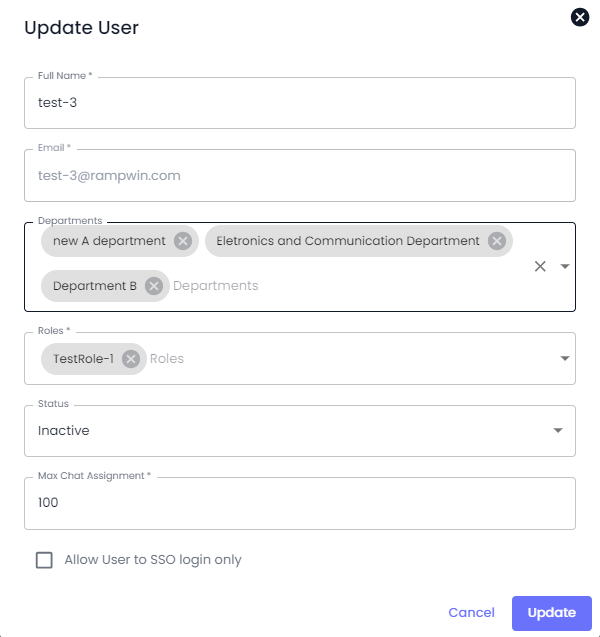Cancel the user update

tap(471, 613)
